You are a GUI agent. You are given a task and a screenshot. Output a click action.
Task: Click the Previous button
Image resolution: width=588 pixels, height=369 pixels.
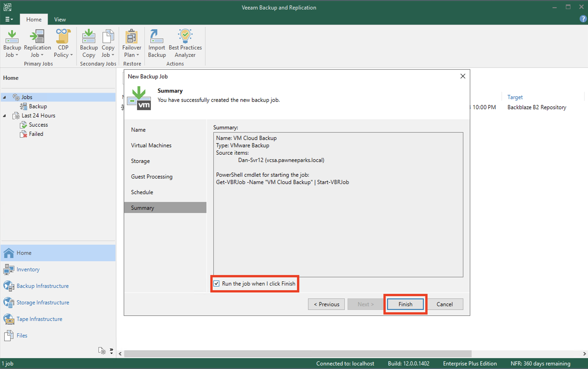(x=326, y=304)
